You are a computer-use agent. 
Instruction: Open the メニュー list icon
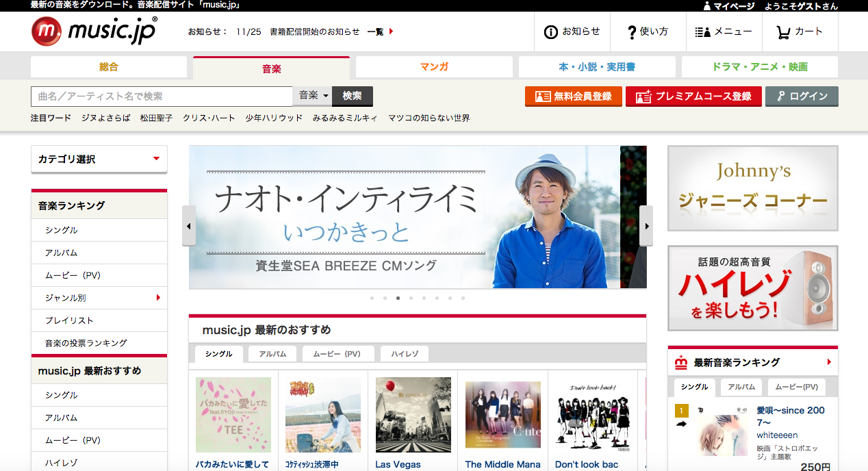(702, 32)
